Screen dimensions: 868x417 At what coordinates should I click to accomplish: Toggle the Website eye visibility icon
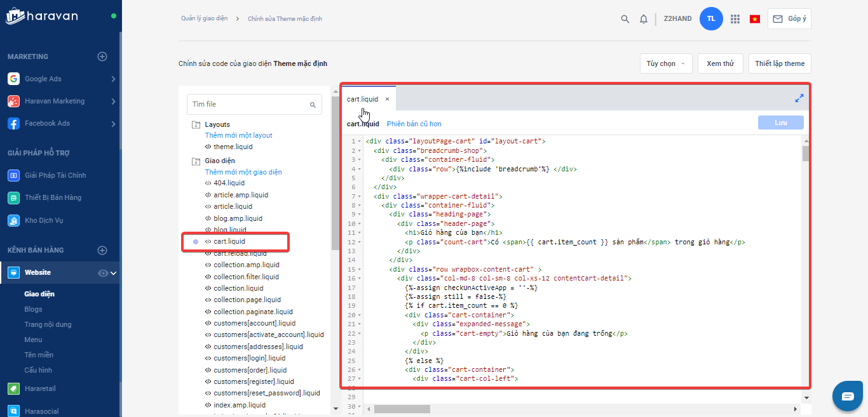pyautogui.click(x=103, y=273)
